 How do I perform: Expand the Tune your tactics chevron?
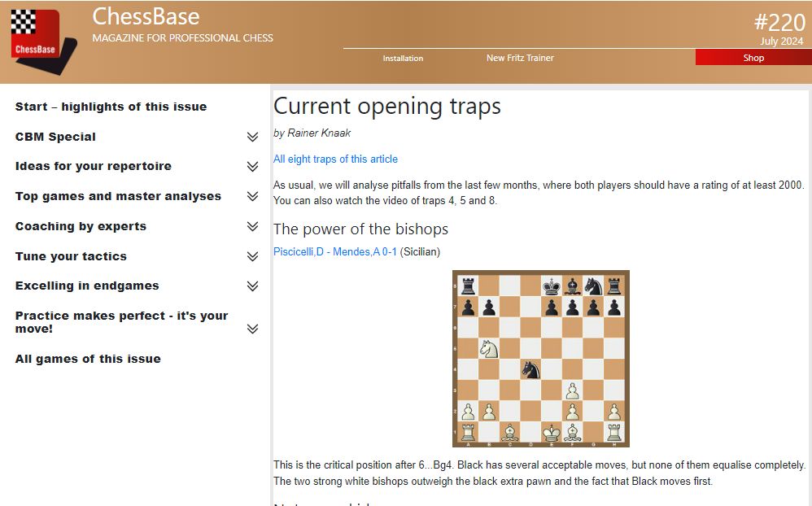click(252, 257)
